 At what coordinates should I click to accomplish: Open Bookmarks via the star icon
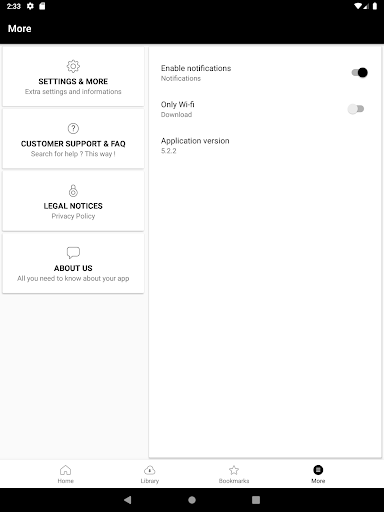234,470
